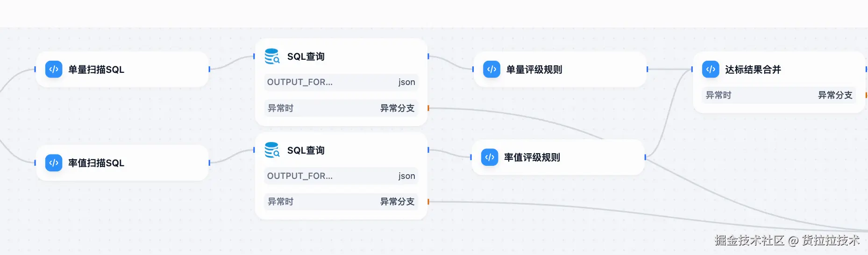Open the 单量评级规则 node

[x=534, y=70]
